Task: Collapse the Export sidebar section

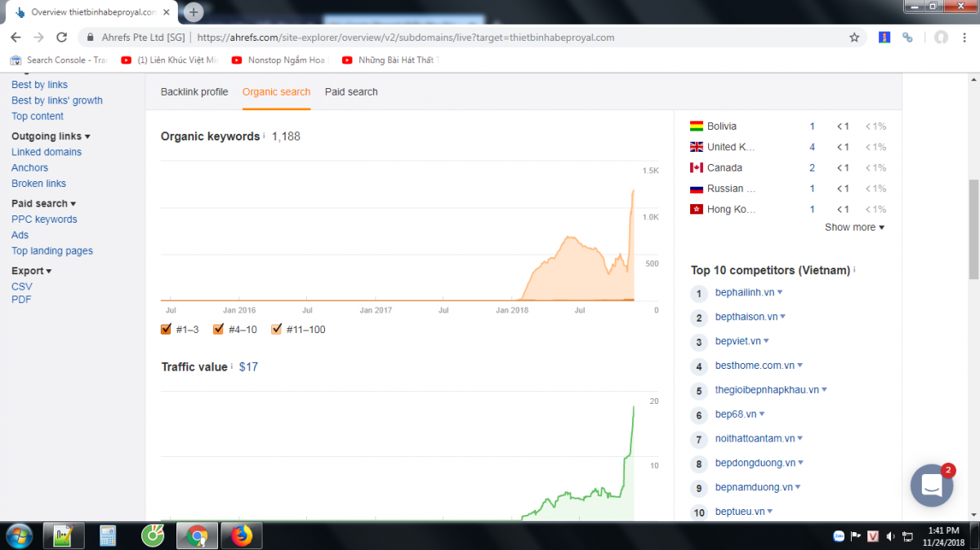Action: click(x=31, y=271)
